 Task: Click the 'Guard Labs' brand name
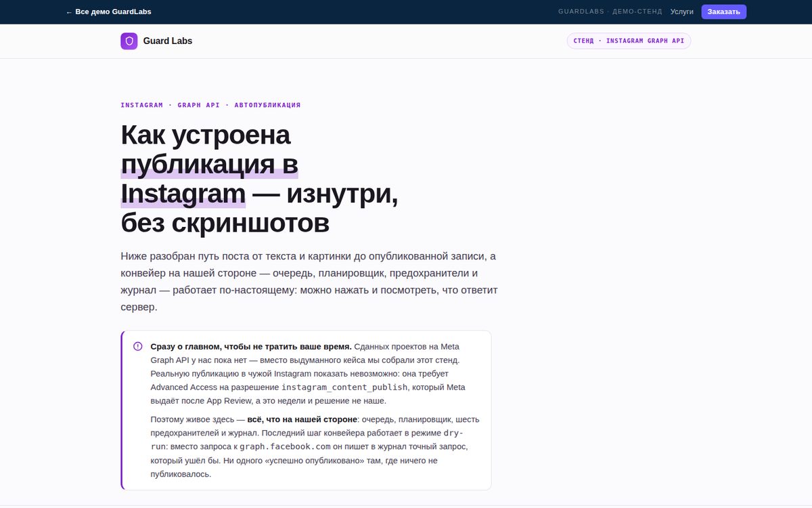168,41
